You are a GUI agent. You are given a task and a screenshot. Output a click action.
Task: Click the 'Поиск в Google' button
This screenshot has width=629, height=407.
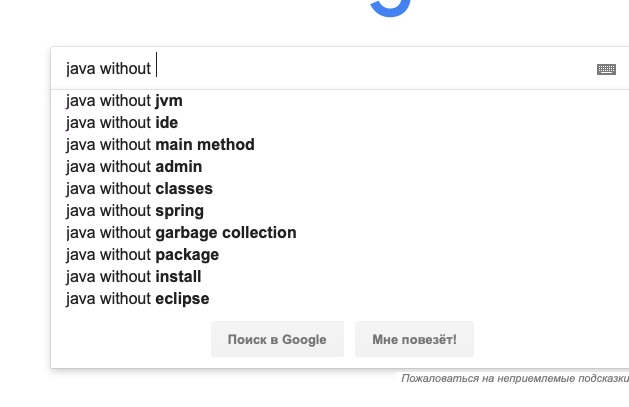pyautogui.click(x=277, y=339)
